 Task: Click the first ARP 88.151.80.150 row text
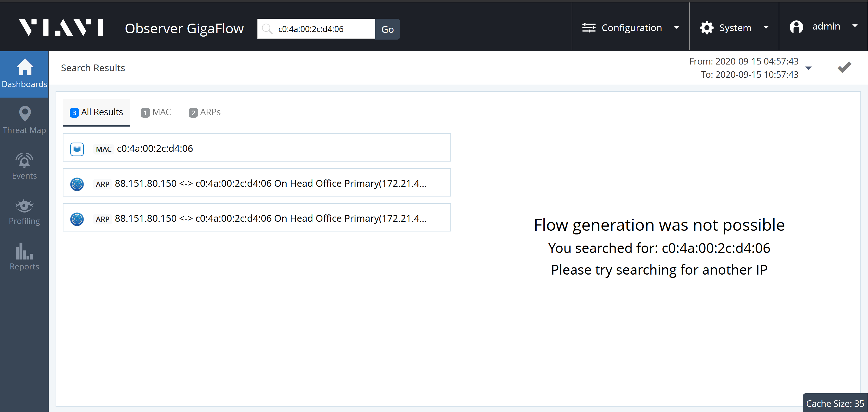(x=271, y=183)
